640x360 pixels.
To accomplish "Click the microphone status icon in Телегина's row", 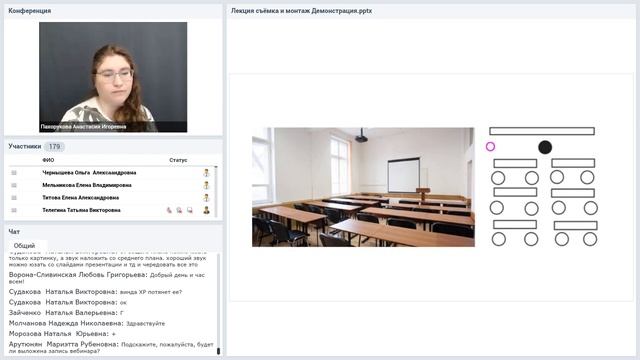I will point(169,210).
